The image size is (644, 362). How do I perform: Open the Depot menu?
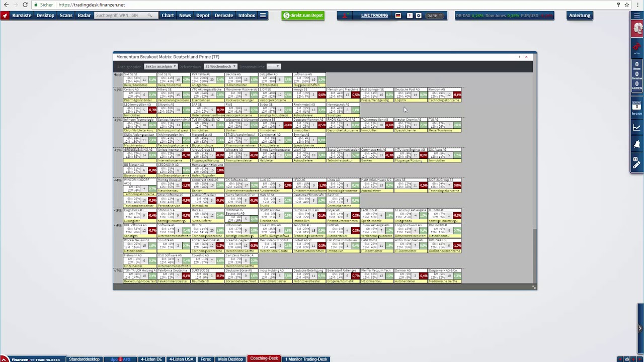203,16
